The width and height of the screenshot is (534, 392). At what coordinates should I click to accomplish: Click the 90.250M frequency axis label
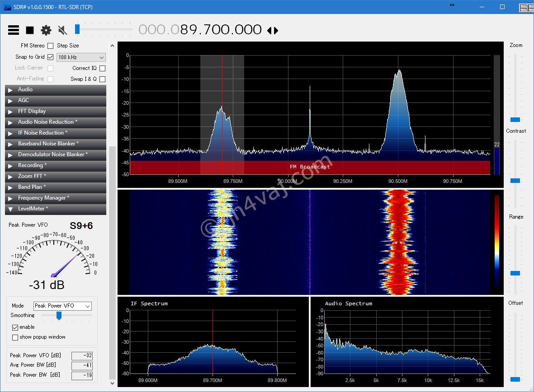[x=343, y=182]
